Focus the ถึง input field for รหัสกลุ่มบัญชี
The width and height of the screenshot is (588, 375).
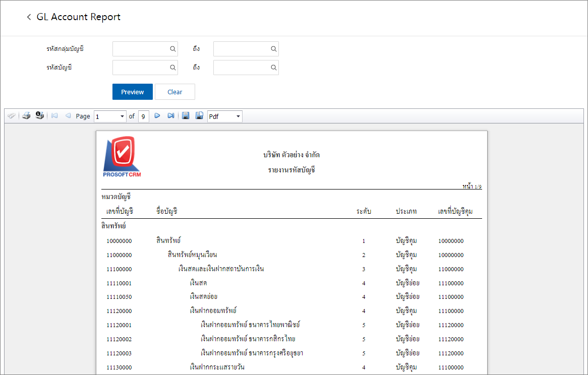pos(246,49)
